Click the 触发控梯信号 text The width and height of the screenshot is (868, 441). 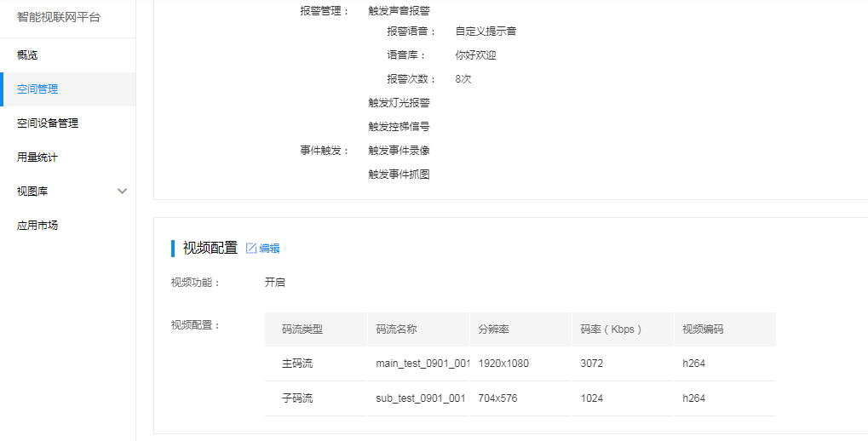point(400,127)
